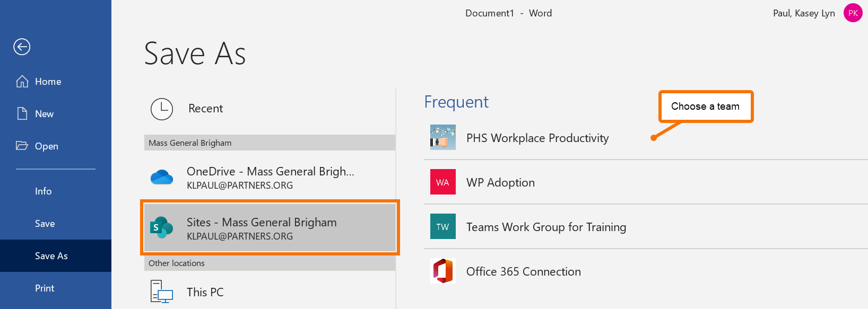Select Sites - Mass General Brigham
The height and width of the screenshot is (309, 868).
270,228
